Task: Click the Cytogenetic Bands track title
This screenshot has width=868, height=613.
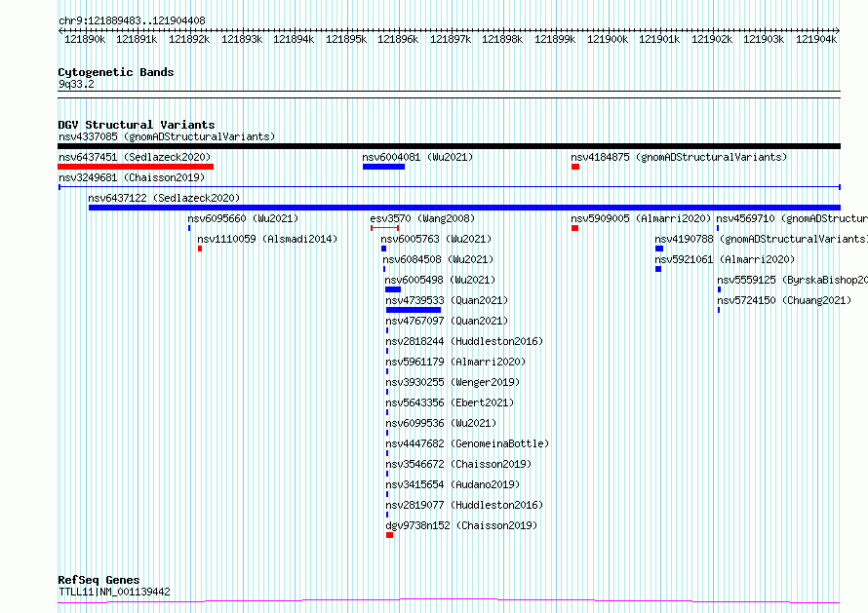Action: click(x=116, y=72)
